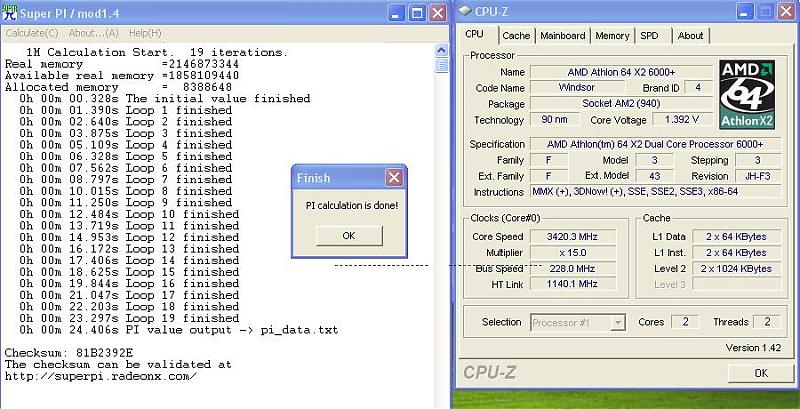Click the PI calculation is done! message
The width and height of the screenshot is (800, 409).
click(x=352, y=206)
